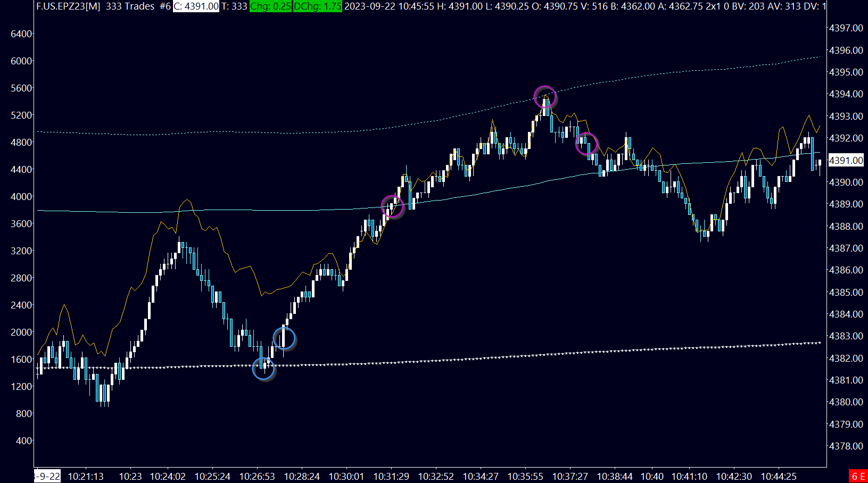Click the 5200 left scale label
The image size is (868, 483).
click(21, 115)
